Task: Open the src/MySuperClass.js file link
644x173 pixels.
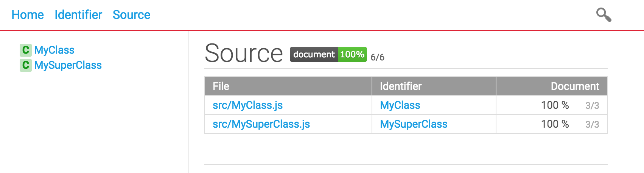Action: click(261, 124)
